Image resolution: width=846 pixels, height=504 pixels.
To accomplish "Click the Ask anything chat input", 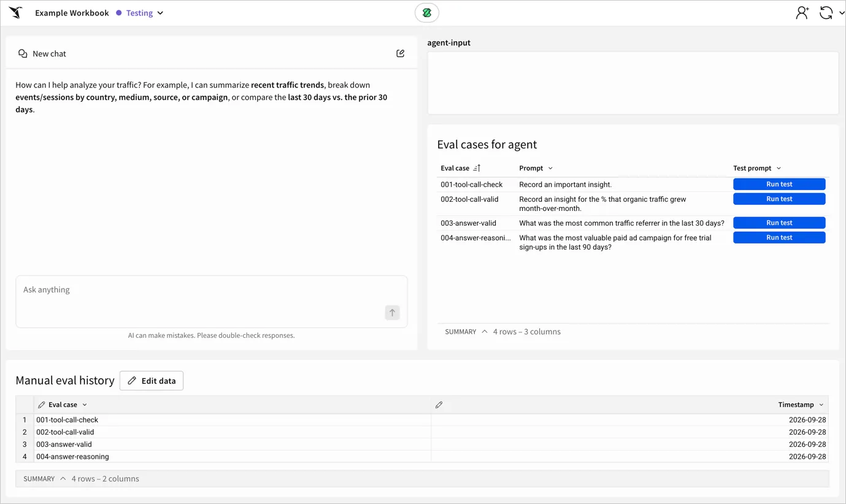I will 212,302.
